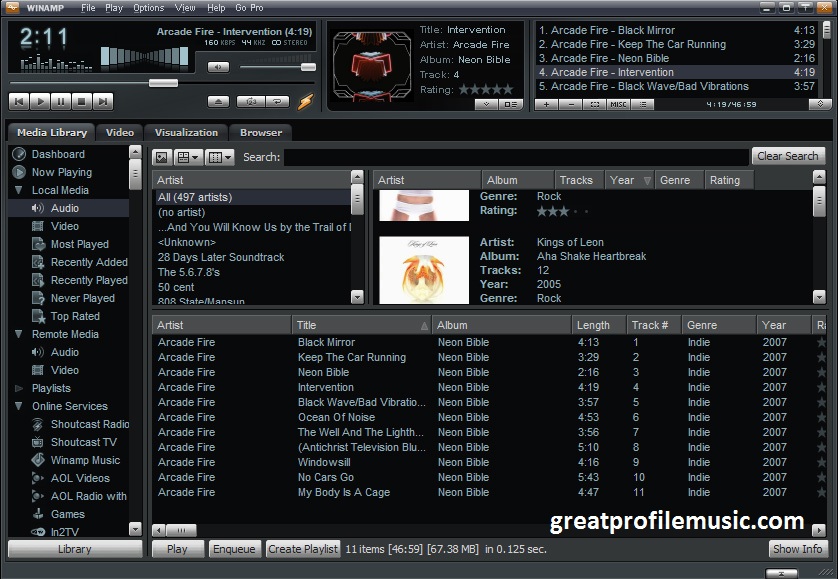Pause playback with the Pause button
Viewport: 838px width, 579px height.
[x=61, y=101]
